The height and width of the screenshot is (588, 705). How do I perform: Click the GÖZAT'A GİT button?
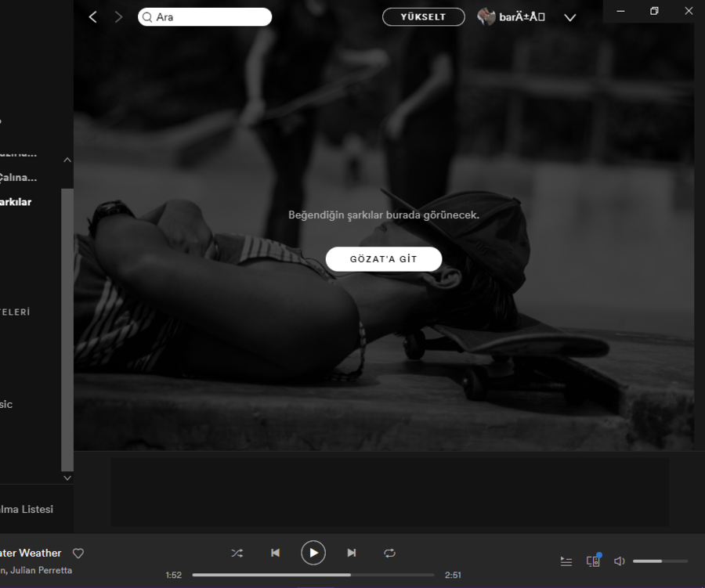(384, 259)
